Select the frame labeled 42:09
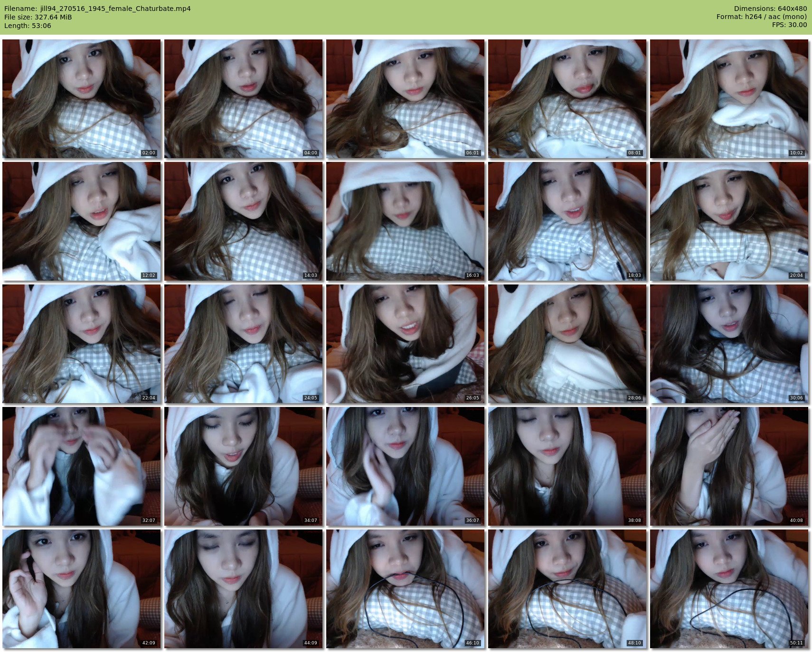This screenshot has width=812, height=652. 81,589
